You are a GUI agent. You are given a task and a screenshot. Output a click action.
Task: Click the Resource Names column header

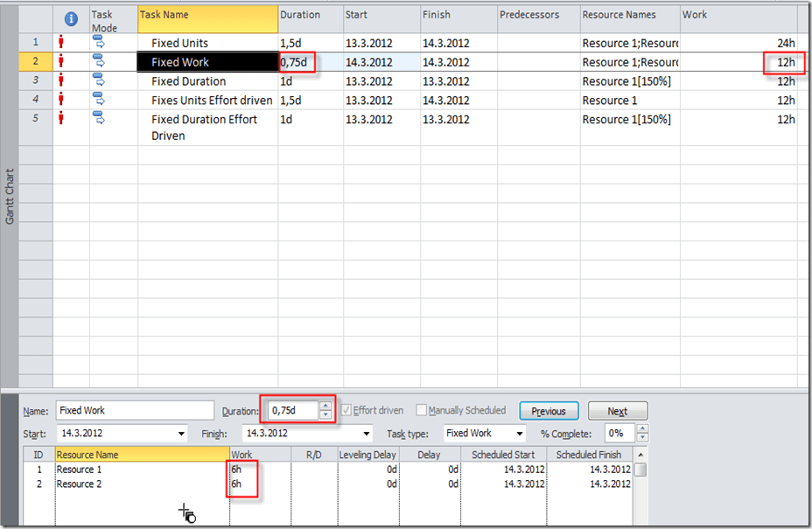pos(630,16)
